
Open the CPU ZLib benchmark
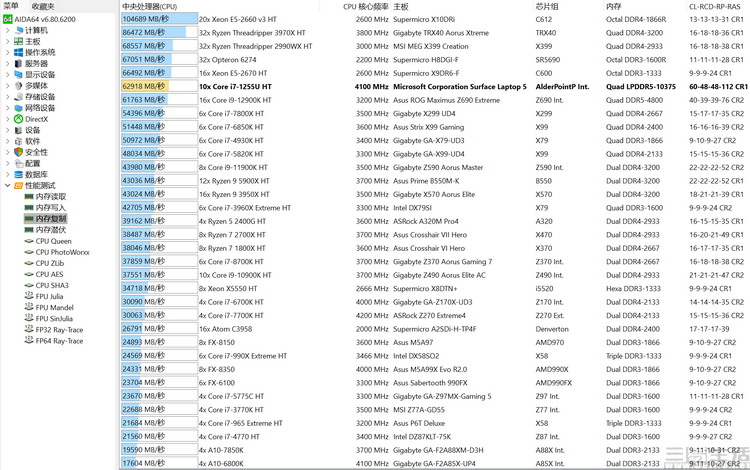click(x=50, y=263)
